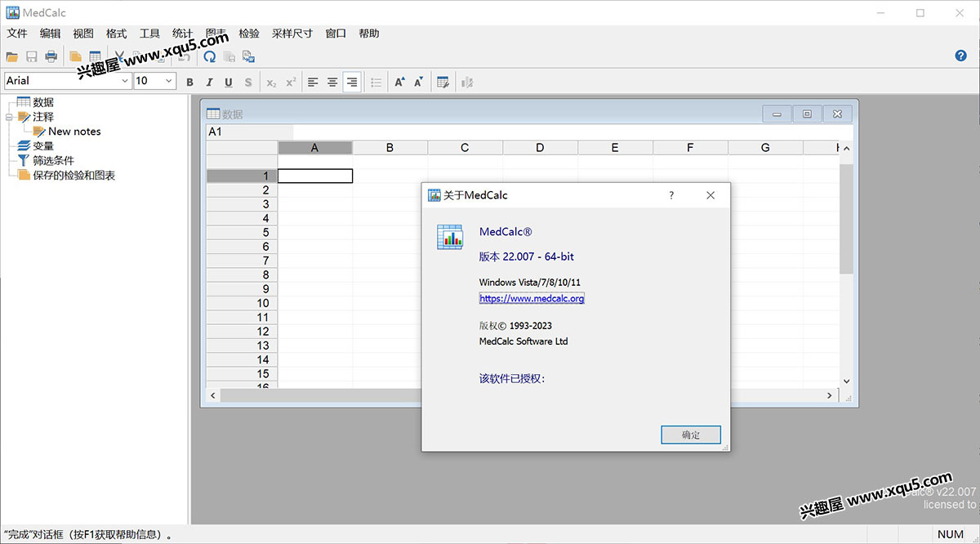The width and height of the screenshot is (980, 544).
Task: Toggle subscript formatting
Action: (271, 82)
